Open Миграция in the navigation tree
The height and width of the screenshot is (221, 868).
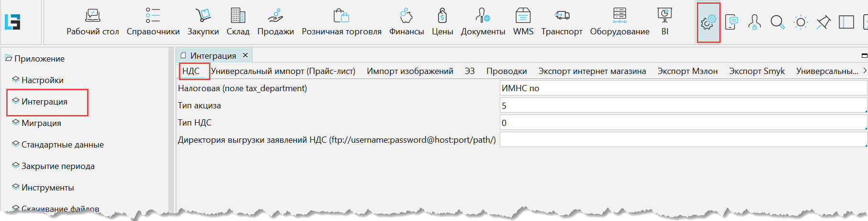click(41, 123)
